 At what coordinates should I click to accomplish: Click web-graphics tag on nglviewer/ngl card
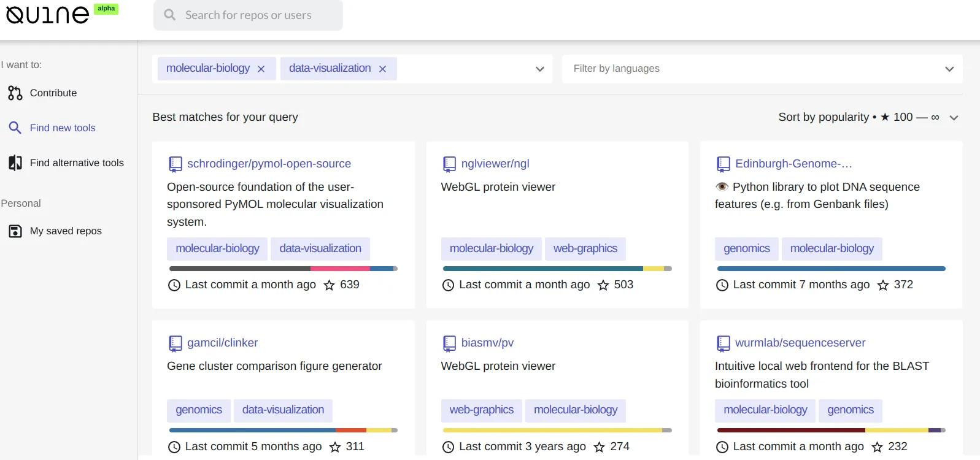tap(585, 248)
